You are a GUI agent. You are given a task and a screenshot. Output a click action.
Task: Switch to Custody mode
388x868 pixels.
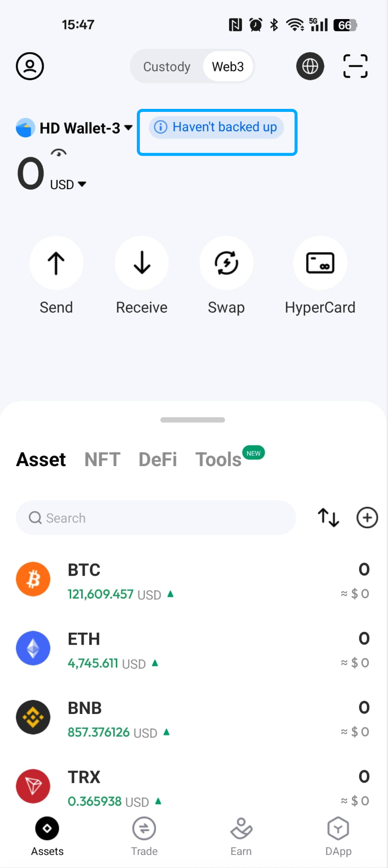click(167, 67)
